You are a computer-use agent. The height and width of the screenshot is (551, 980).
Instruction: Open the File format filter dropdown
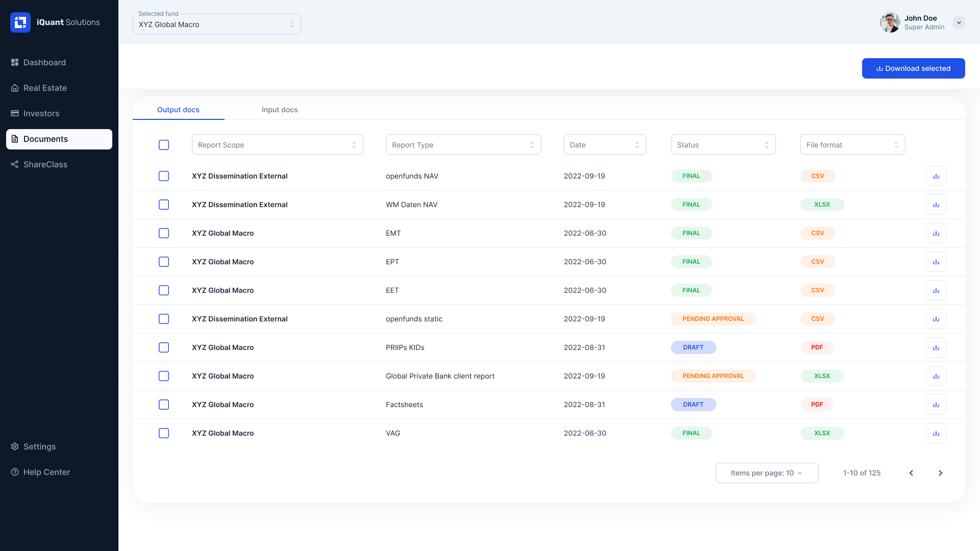tap(853, 144)
